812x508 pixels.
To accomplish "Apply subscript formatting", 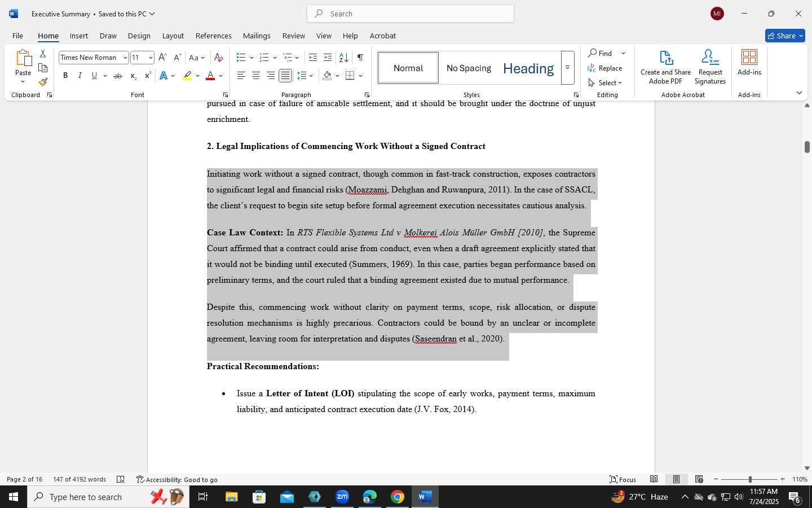I will click(133, 76).
